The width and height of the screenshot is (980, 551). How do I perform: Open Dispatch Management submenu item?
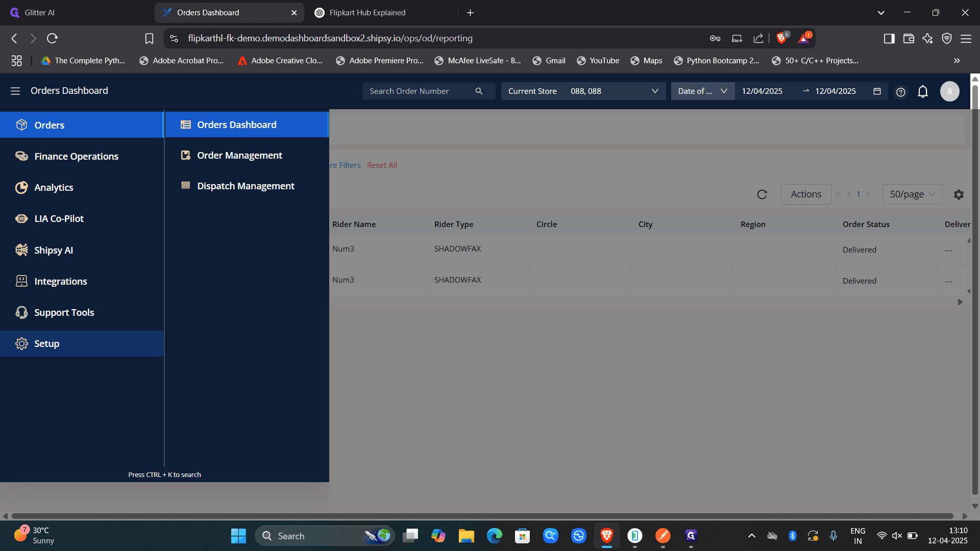tap(247, 186)
